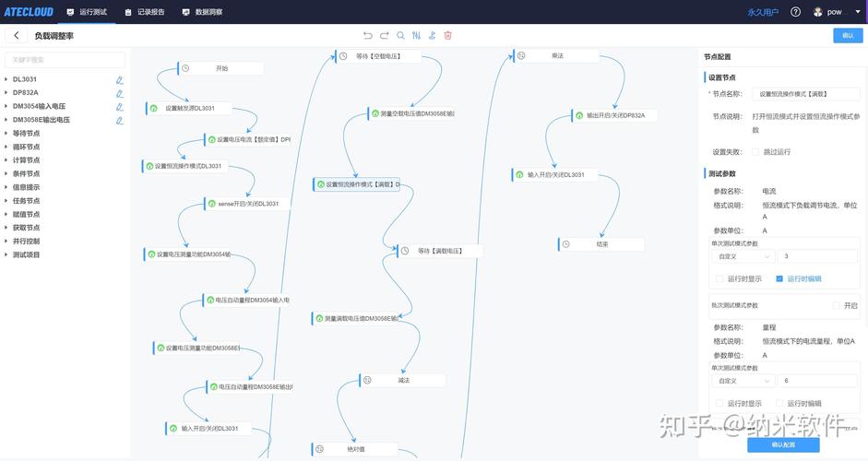Click the 电流 value field showing 3
Image resolution: width=868 pixels, height=461 pixels.
pos(818,256)
